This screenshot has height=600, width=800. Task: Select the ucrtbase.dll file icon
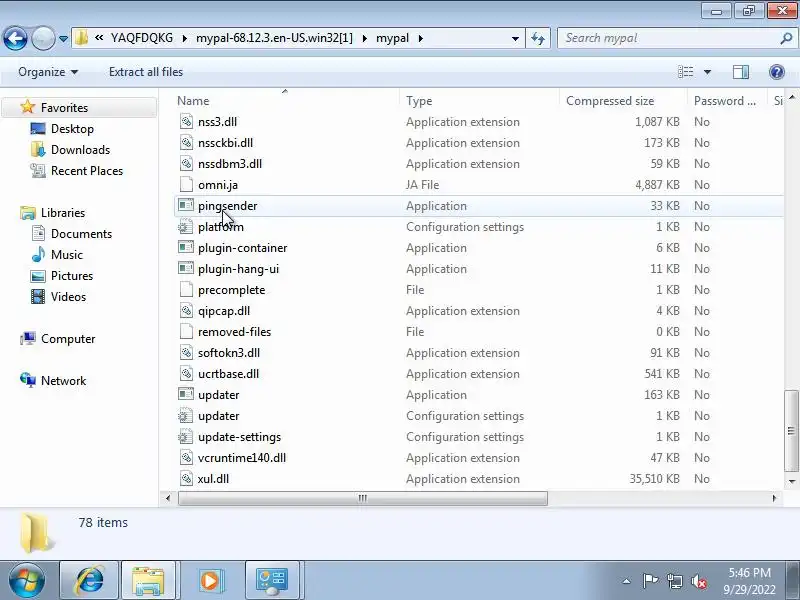point(186,373)
